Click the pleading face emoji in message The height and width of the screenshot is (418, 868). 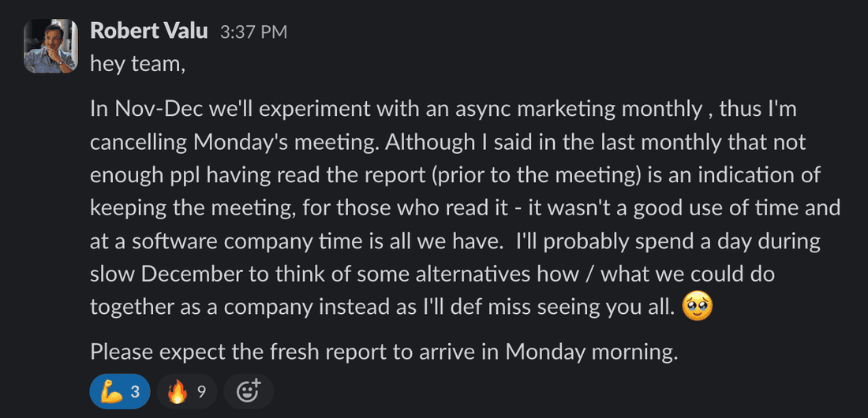pos(698,307)
